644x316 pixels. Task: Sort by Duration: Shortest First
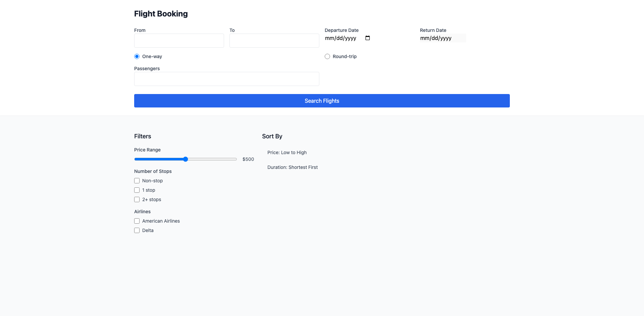[x=292, y=167]
